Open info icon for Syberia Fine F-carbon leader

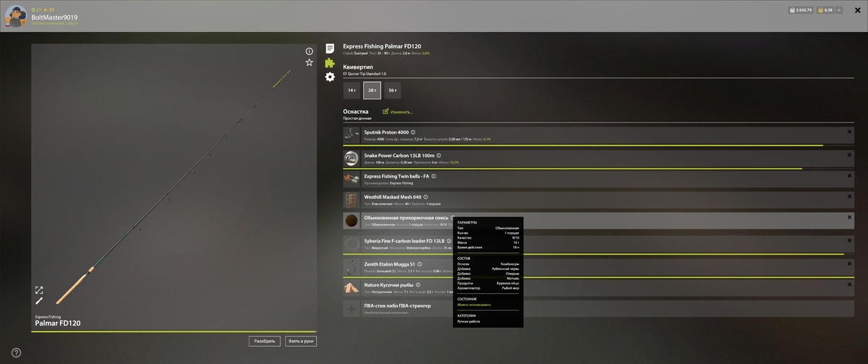[448, 241]
